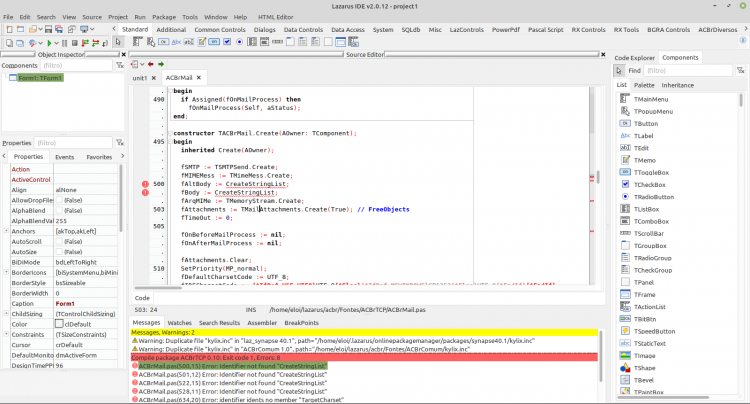This screenshot has width=750, height=404.
Task: Click the Stop program icon
Action: coord(75,43)
